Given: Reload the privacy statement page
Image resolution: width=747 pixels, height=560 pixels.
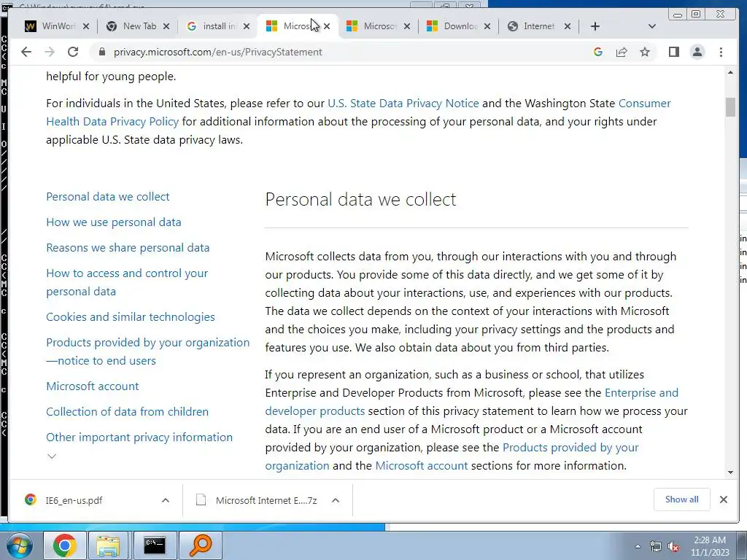Looking at the screenshot, I should point(73,52).
